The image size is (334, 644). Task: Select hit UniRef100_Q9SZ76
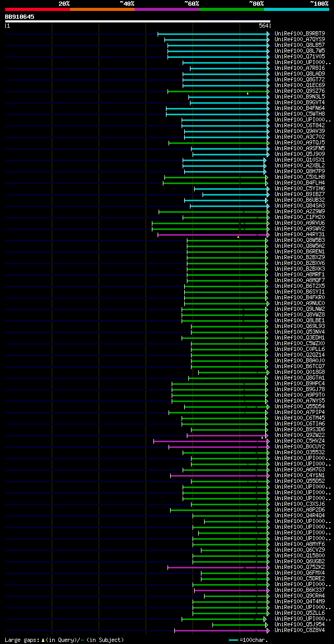click(300, 91)
